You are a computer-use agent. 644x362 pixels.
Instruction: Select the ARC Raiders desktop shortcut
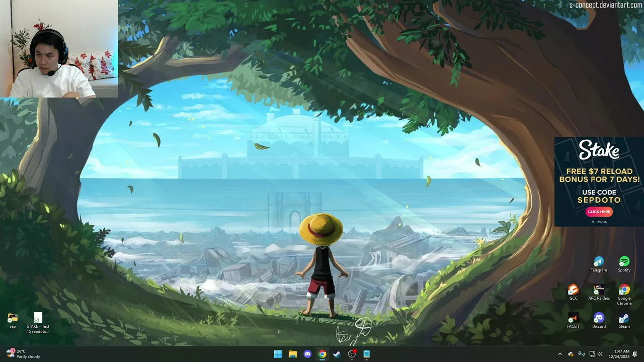point(599,292)
